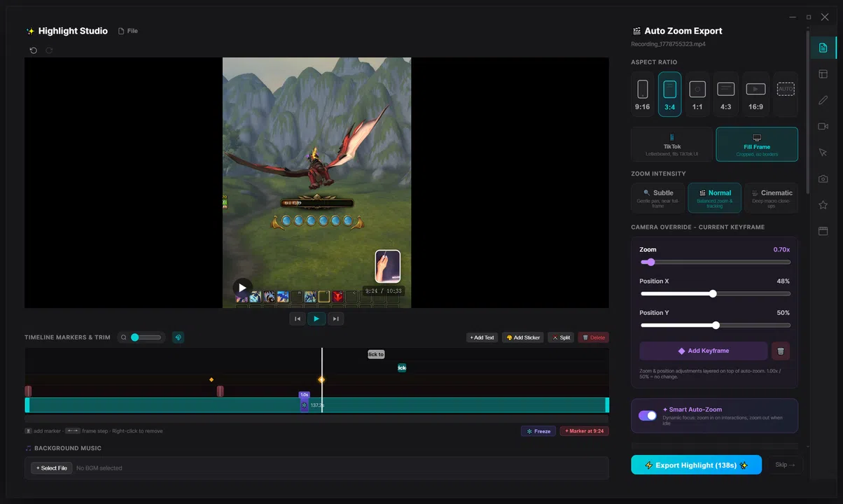Select the teal sticker clip on timeline
Image resolution: width=843 pixels, height=504 pixels.
402,367
